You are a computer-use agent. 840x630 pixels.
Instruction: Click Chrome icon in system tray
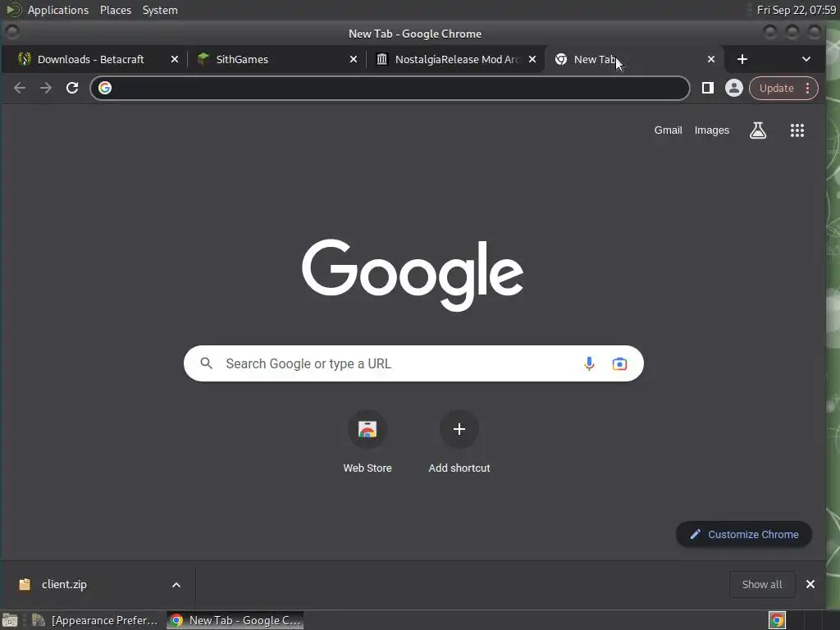(x=777, y=620)
